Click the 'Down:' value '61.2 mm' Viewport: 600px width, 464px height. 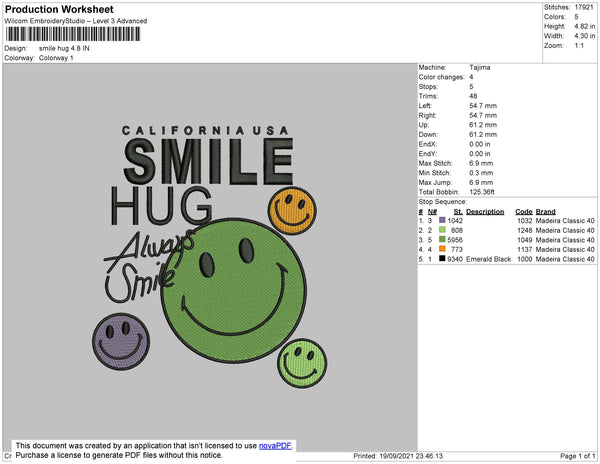click(x=483, y=135)
